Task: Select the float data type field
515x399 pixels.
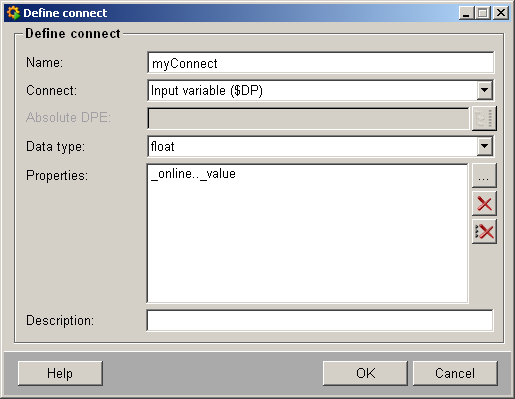Action: pos(312,146)
